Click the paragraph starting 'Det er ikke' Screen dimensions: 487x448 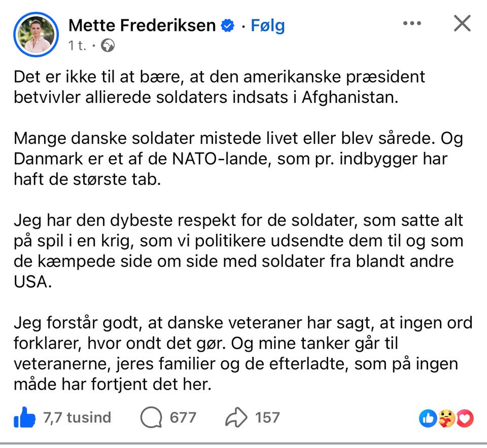(x=219, y=87)
